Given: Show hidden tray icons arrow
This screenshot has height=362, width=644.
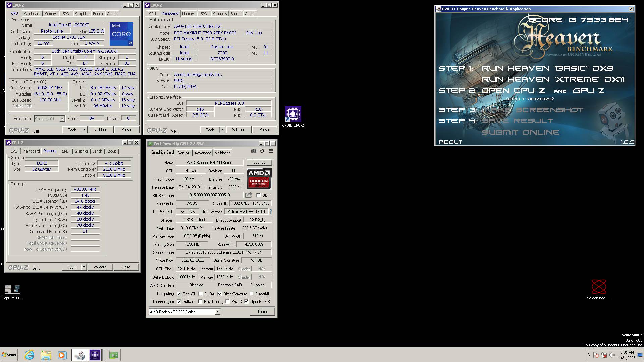Looking at the screenshot, I should click(589, 355).
